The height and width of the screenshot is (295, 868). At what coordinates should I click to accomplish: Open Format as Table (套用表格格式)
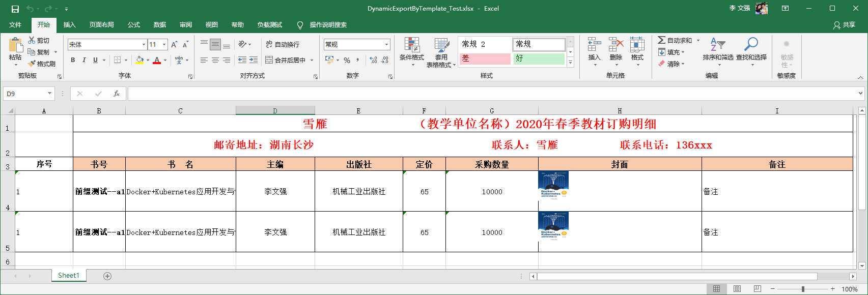pyautogui.click(x=441, y=52)
